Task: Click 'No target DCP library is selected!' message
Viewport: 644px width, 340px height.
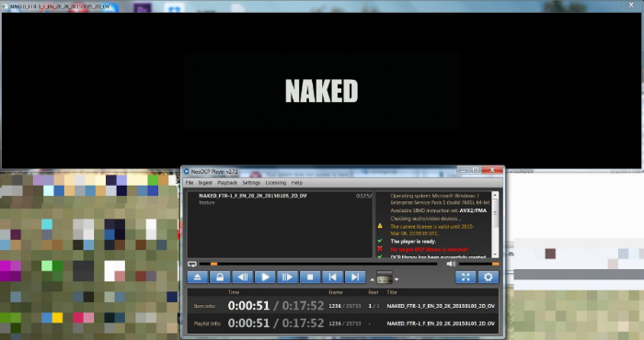Action: tap(430, 249)
